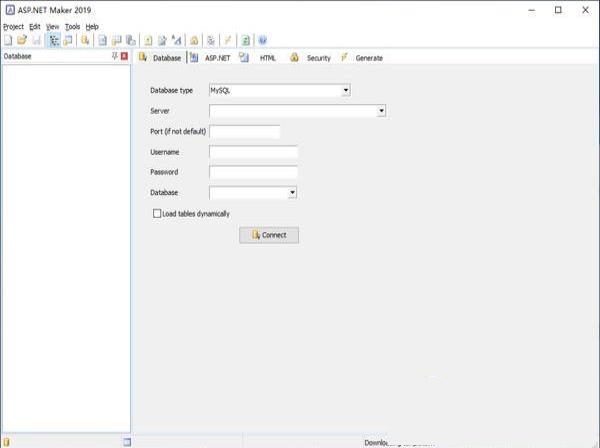Viewport: 600px width, 448px height.
Task: Click inside the Server text box
Action: pyautogui.click(x=293, y=111)
